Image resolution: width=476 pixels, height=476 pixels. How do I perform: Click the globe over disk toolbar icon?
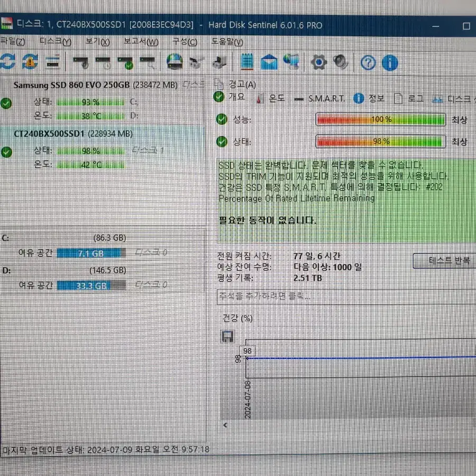point(175,62)
